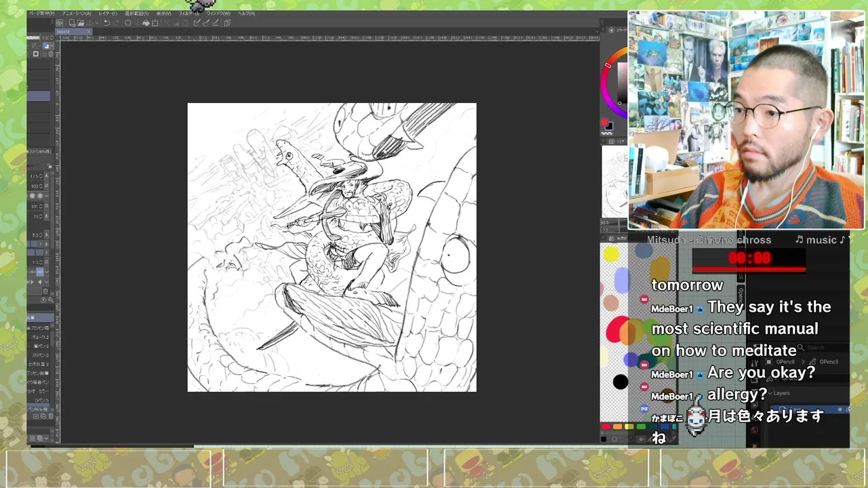Pick the yellow blob in the sub view palette

[611, 254]
